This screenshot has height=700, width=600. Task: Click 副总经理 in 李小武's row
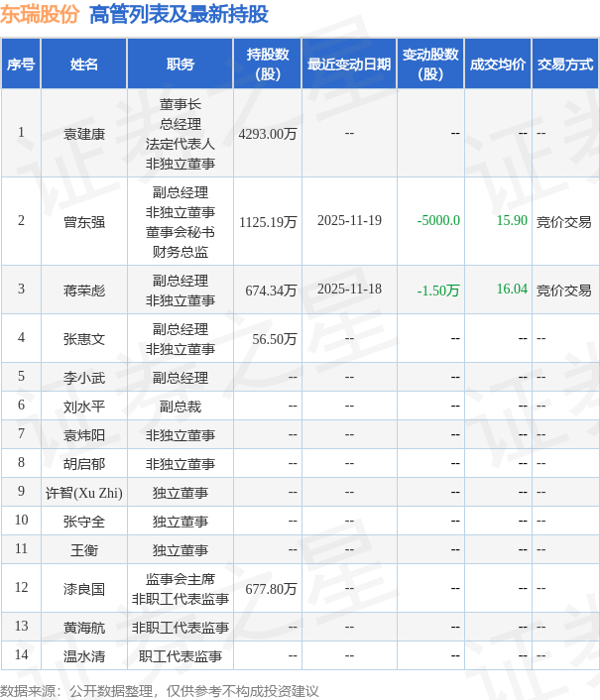pos(180,378)
